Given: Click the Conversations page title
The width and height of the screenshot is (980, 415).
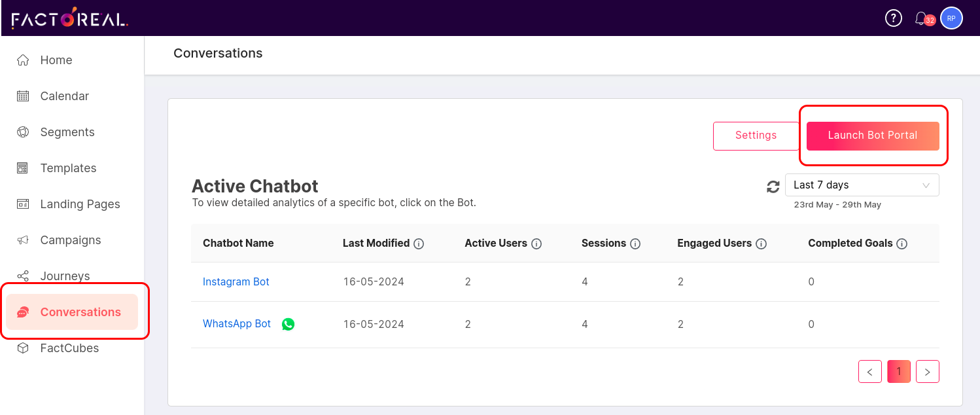Looking at the screenshot, I should click(218, 54).
